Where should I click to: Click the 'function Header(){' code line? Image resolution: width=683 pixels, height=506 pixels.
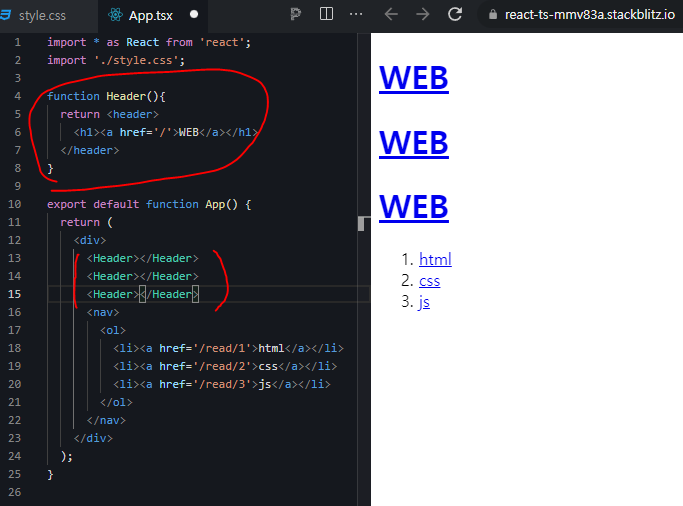coord(106,96)
